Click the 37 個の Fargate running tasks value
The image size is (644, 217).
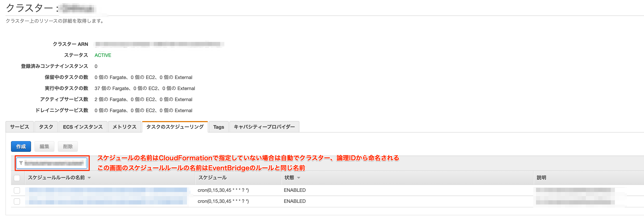145,88
